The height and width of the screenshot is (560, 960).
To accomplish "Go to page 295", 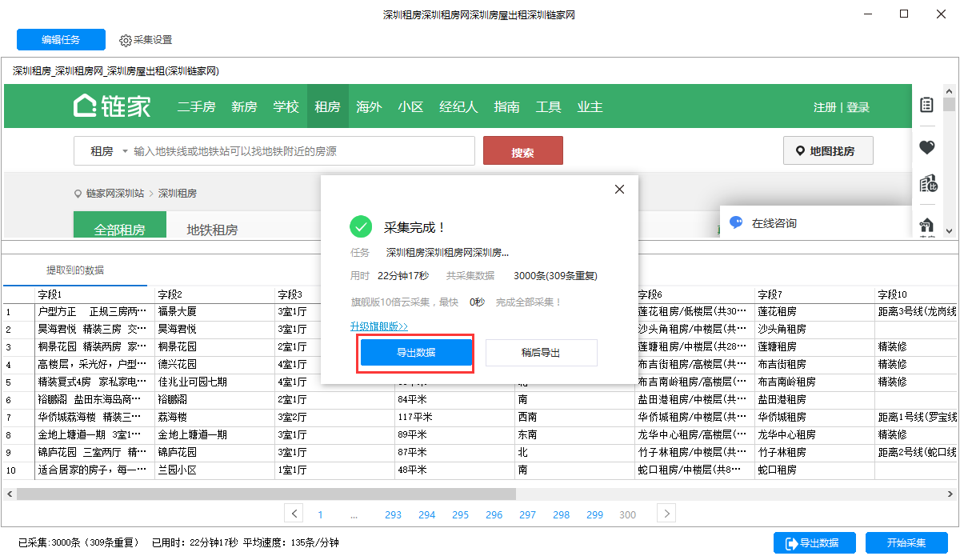I will click(460, 515).
